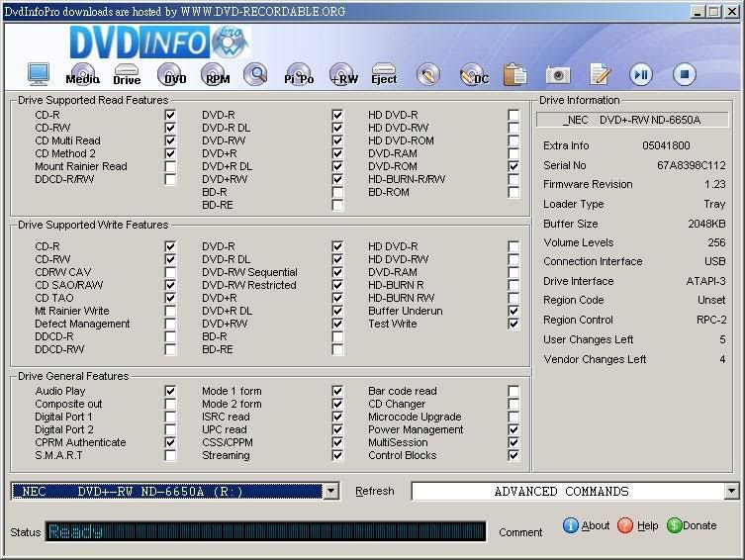Click the +RW disc toolbar icon

[343, 74]
